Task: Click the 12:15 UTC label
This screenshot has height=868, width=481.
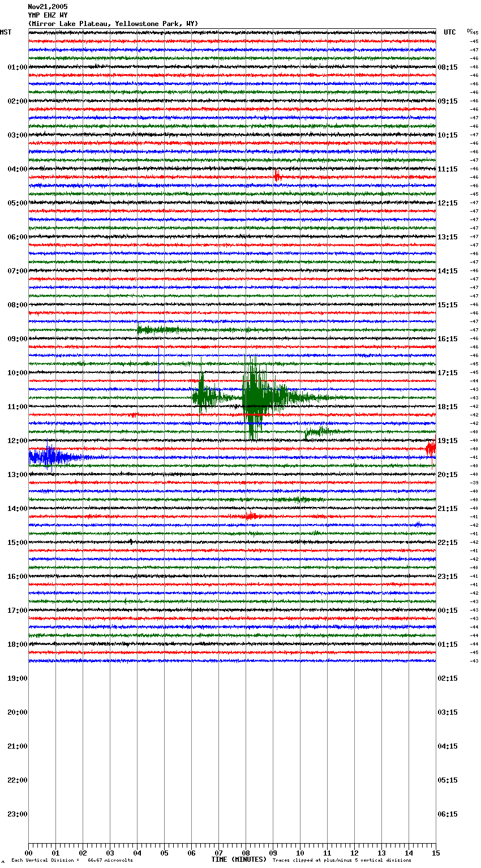Action: click(x=448, y=203)
